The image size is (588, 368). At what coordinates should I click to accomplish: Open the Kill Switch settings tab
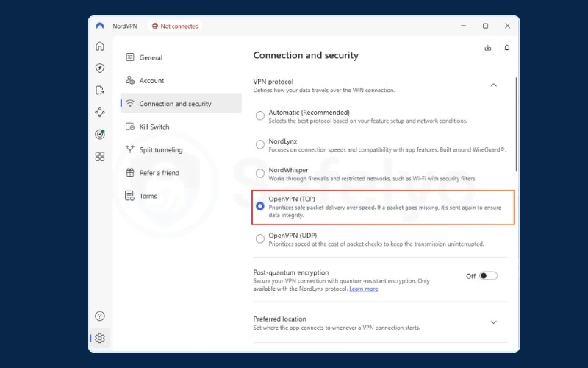point(154,127)
